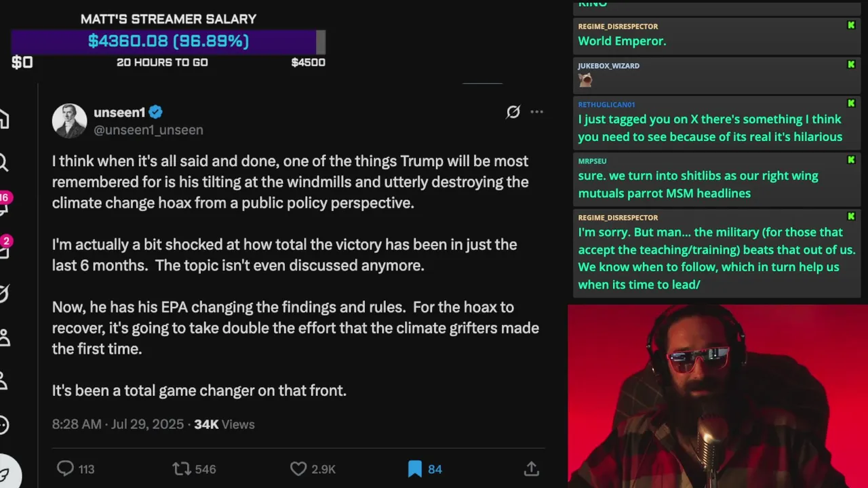Click the streamer salary progress bar
Screen dimensions: 868x488
tap(168, 41)
